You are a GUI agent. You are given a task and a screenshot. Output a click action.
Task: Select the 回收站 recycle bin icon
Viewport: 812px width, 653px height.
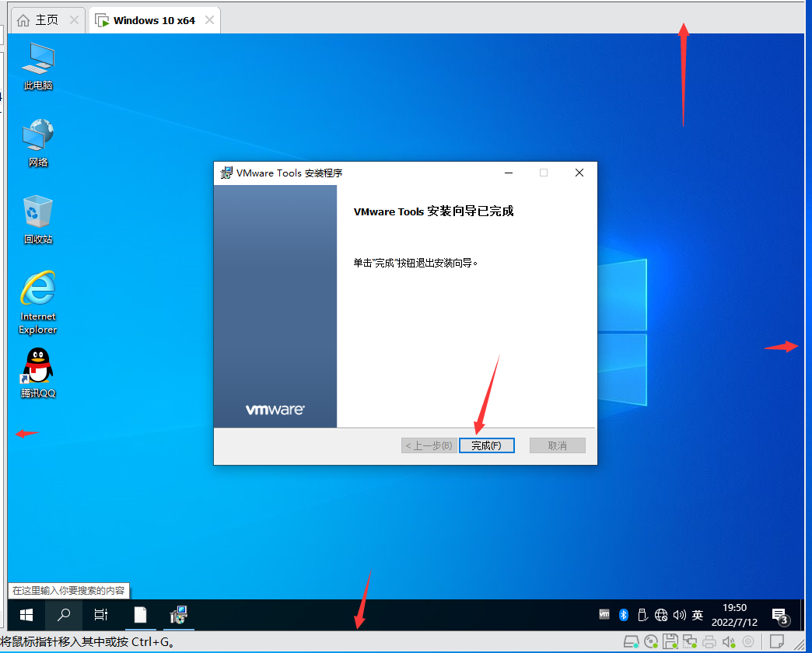[x=38, y=220]
